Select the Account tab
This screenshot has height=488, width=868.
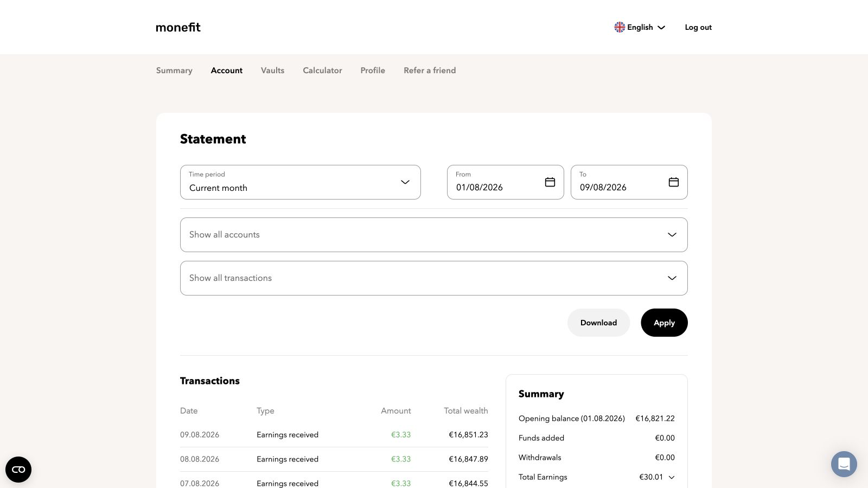pos(227,70)
